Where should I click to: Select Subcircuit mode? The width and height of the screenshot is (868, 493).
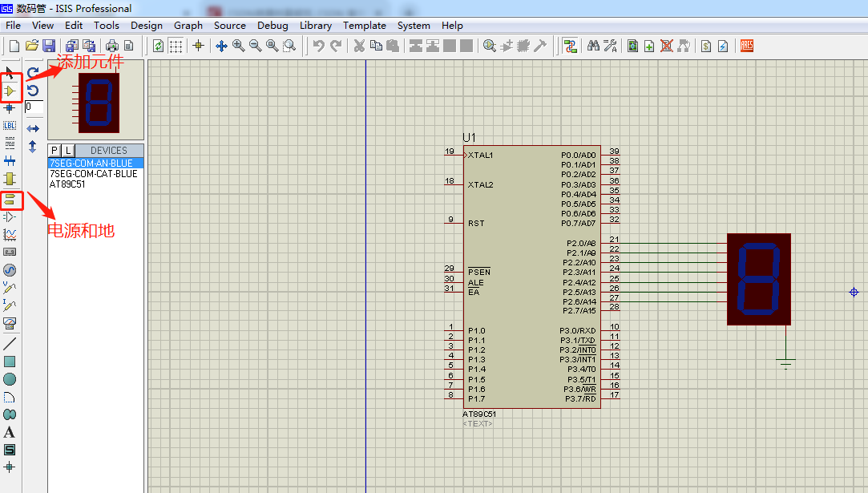pos(10,179)
